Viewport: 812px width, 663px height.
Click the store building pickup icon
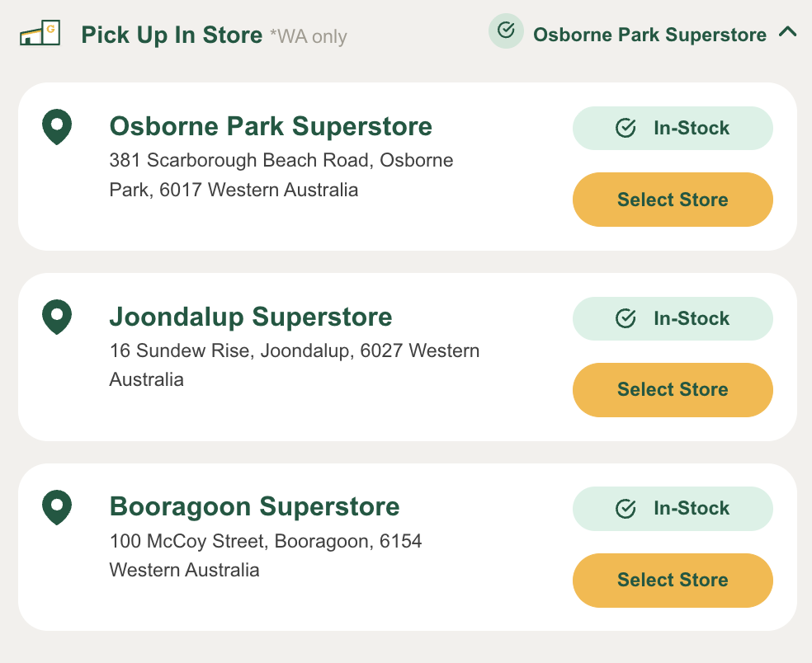pos(40,34)
